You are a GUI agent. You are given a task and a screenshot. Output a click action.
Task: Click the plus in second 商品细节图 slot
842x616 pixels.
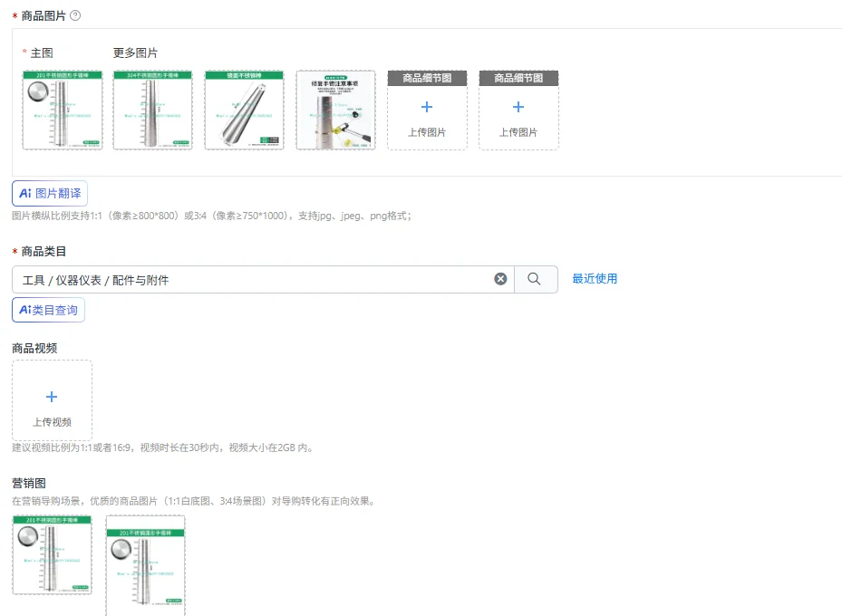(x=518, y=107)
